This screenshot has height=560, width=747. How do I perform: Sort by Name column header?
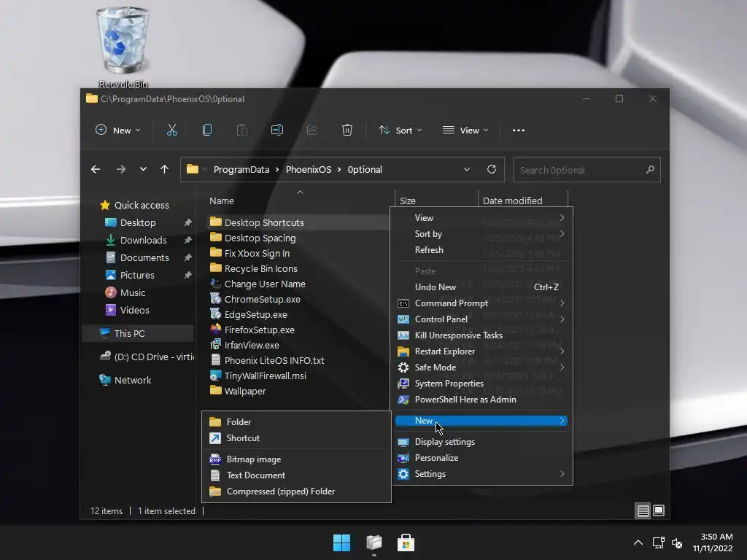click(x=299, y=201)
